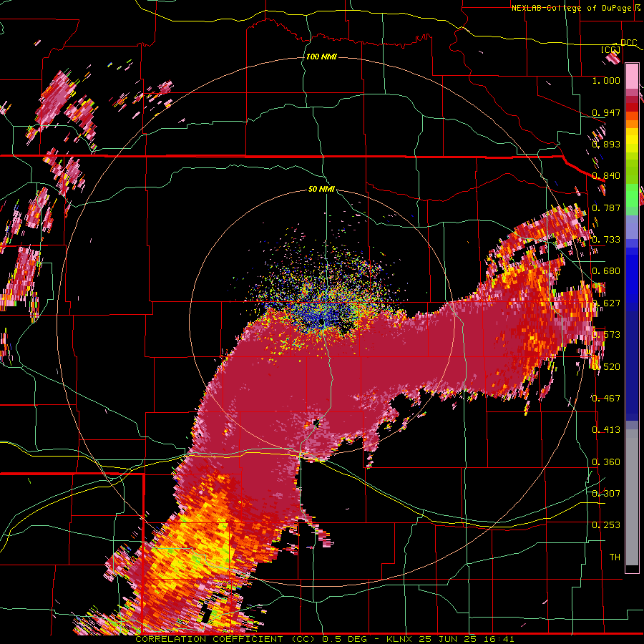Click the 0.840 legend value

coord(606,176)
